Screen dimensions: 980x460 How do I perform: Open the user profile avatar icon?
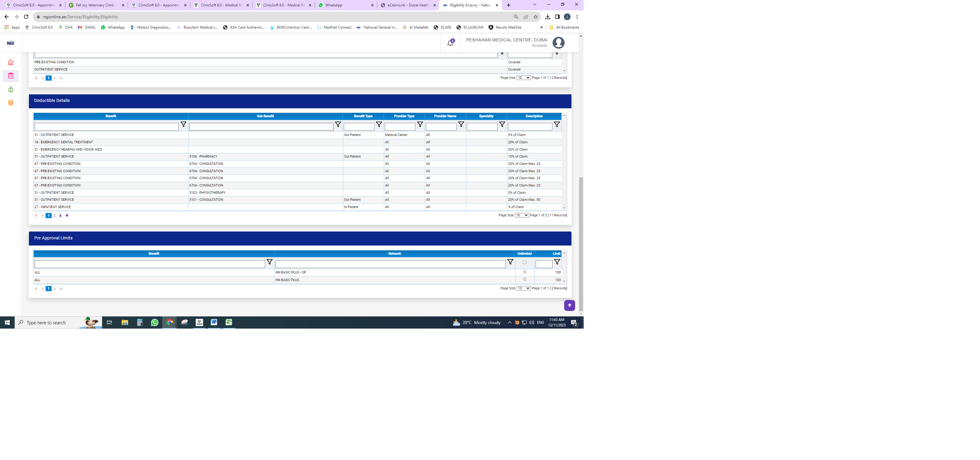(x=558, y=43)
